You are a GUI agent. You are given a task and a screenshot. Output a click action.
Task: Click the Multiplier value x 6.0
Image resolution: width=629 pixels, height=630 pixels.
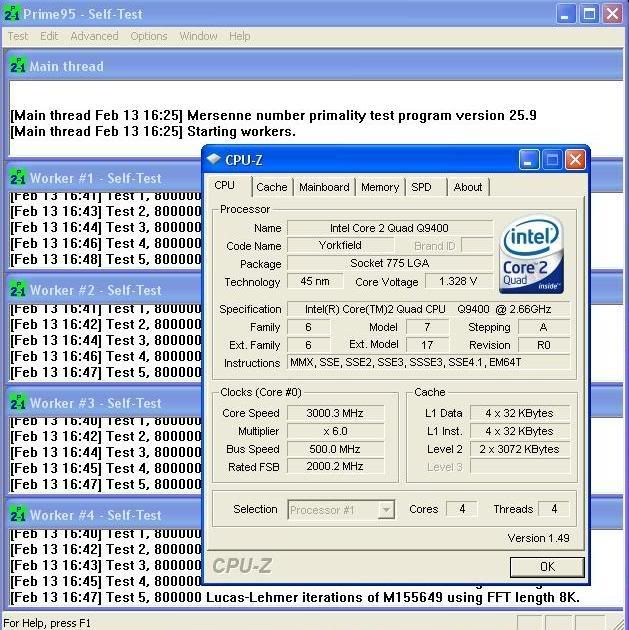[335, 431]
